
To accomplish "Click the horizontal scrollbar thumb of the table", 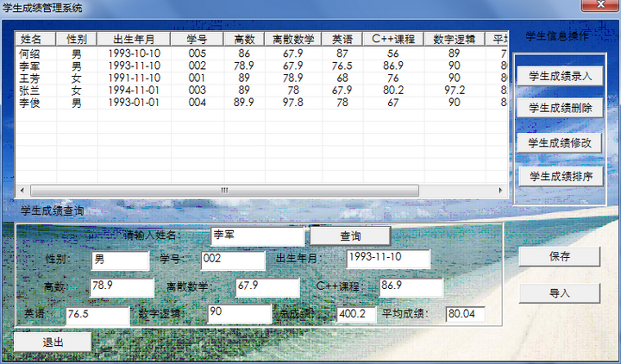I will coord(224,191).
